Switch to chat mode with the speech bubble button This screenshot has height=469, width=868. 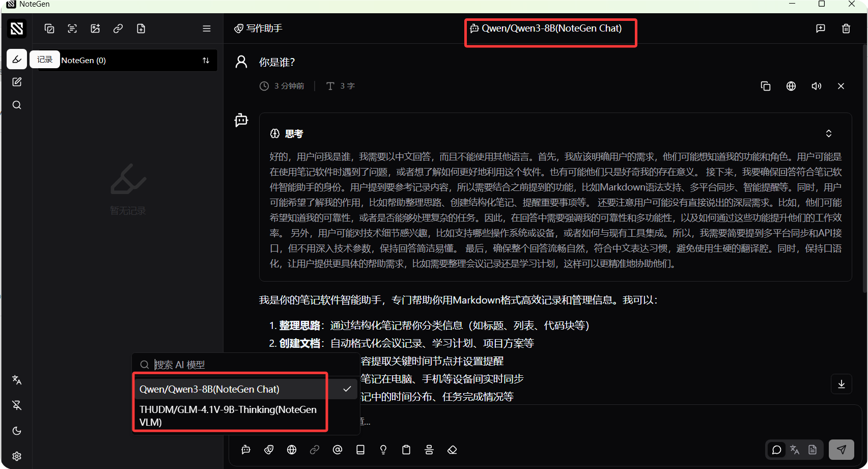[x=777, y=450]
